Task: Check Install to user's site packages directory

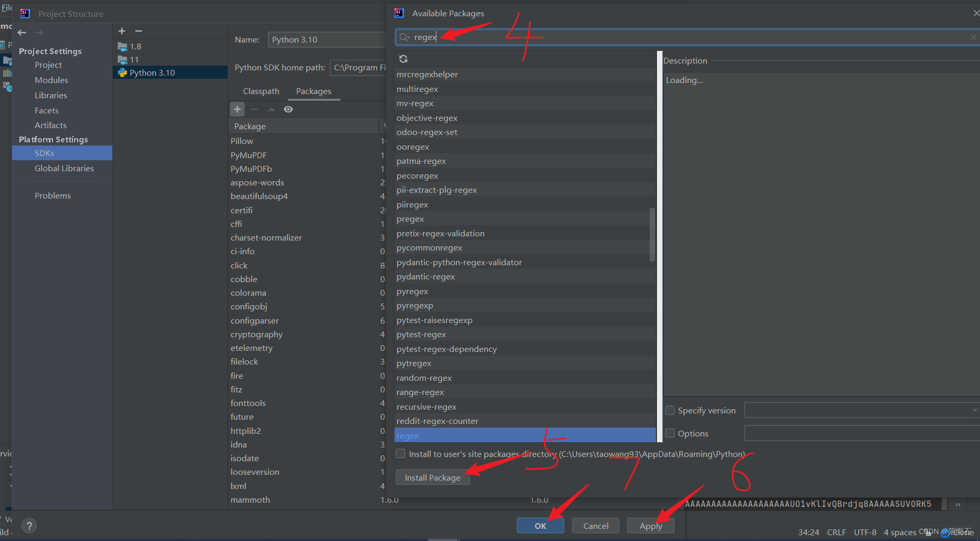Action: point(400,453)
